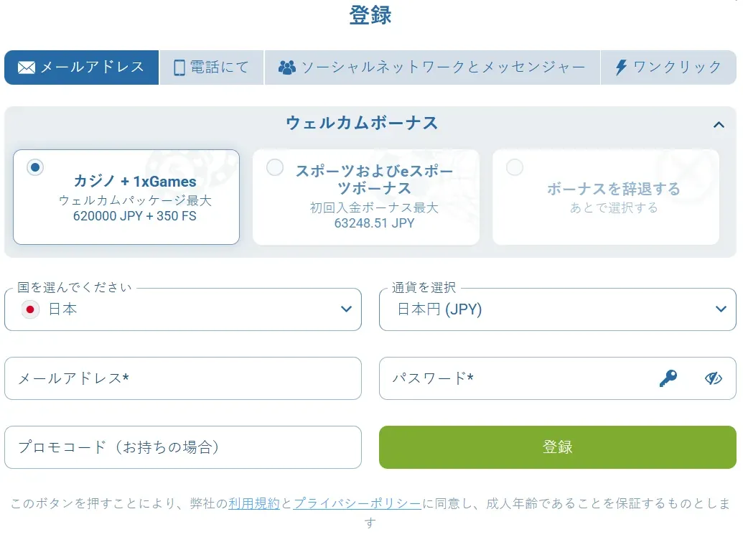Click the Japan flag icon in the country field

click(x=30, y=309)
